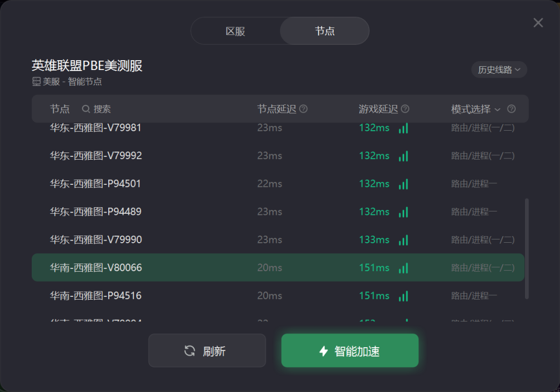The image size is (560, 392).
Task: Click the server icon beside 美服 - 智能节点
Action: (36, 82)
